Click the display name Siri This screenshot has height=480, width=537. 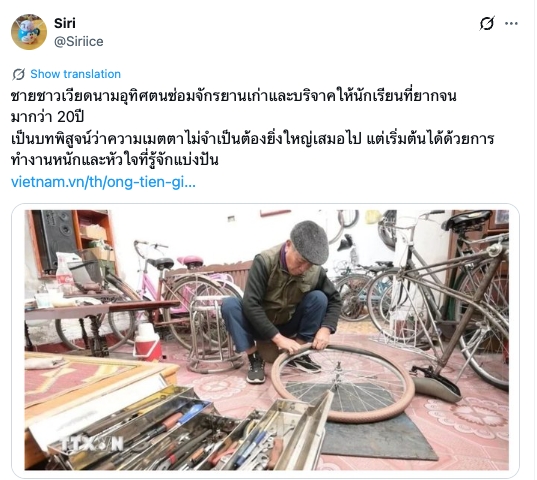(x=65, y=23)
